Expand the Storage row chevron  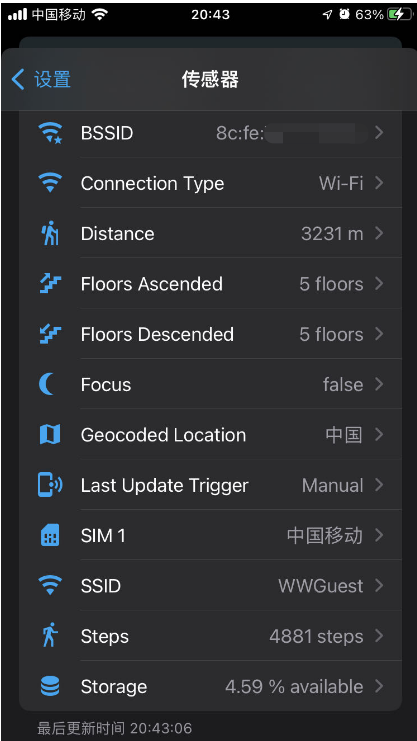[379, 686]
